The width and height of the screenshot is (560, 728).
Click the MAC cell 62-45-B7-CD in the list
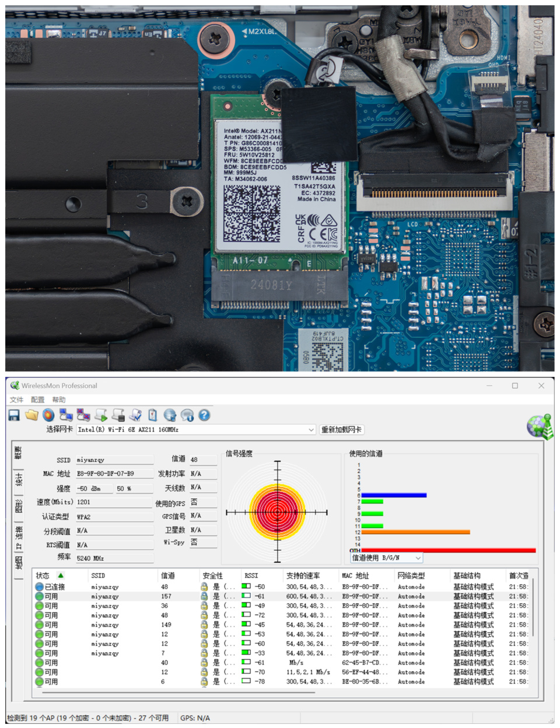tap(363, 662)
